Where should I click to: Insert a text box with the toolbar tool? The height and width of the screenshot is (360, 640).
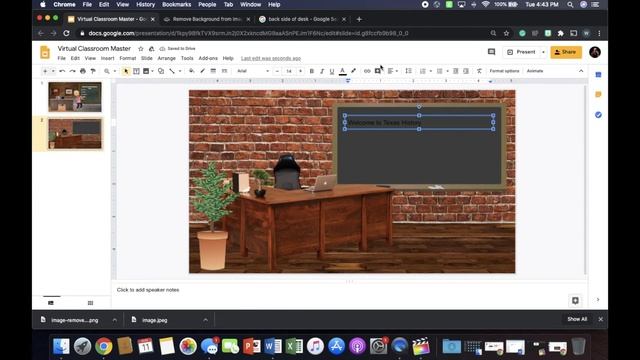[136, 71]
